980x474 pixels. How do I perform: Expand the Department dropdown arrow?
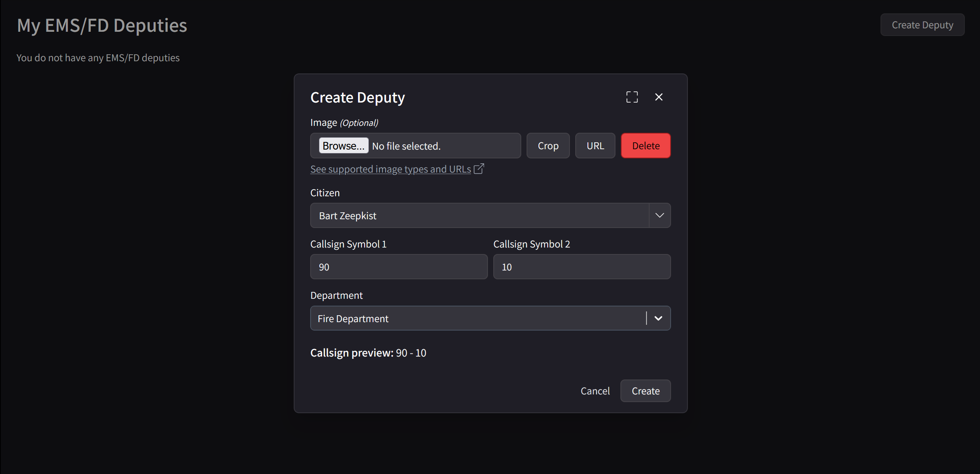pos(658,318)
